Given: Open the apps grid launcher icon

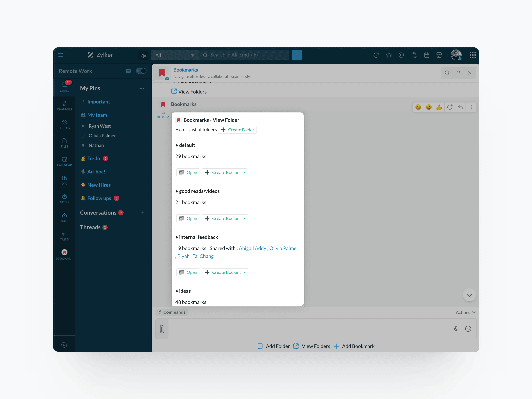Looking at the screenshot, I should click(473, 55).
